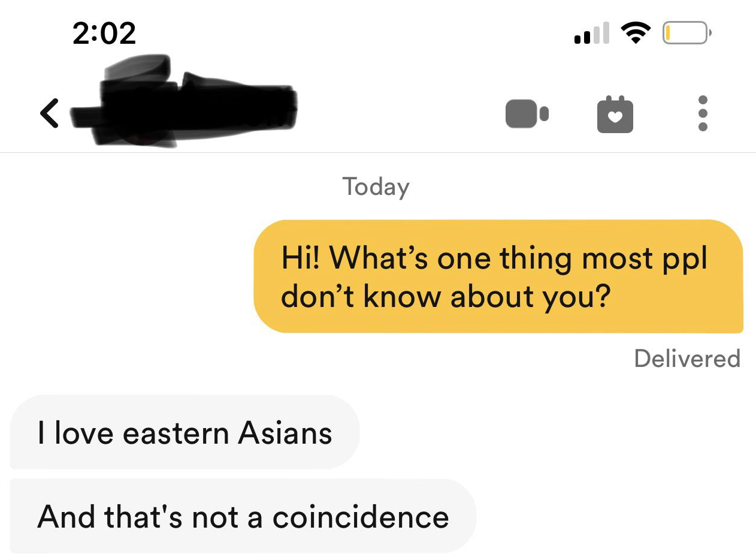Tap the Today date separator label
Image resolution: width=756 pixels, height=554 pixels.
pos(376,186)
